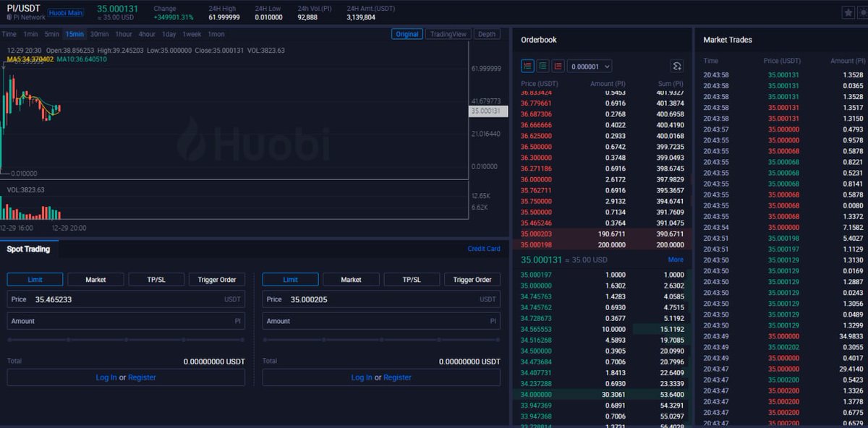Viewport: 868px width, 428px height.
Task: Click the Huobi Main badge
Action: [66, 13]
